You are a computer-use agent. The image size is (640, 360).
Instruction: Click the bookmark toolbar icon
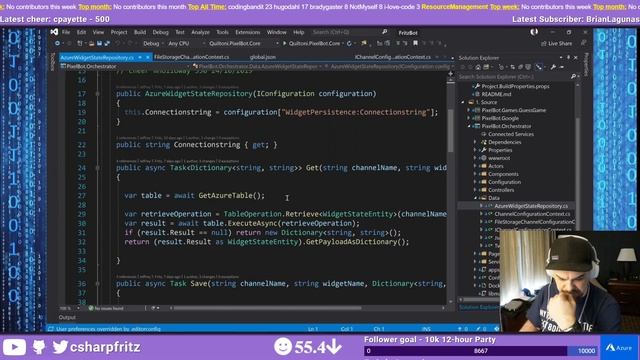point(416,43)
